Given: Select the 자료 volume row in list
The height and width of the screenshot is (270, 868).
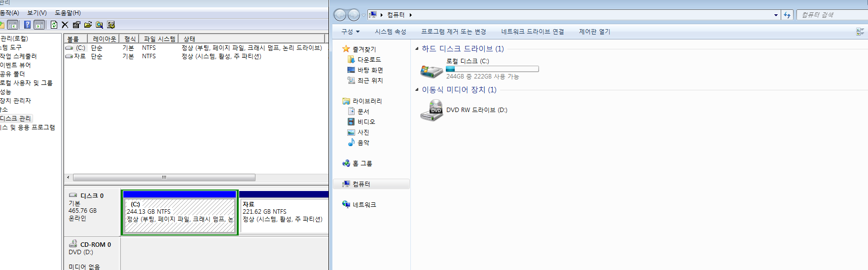Looking at the screenshot, I should tap(195, 56).
